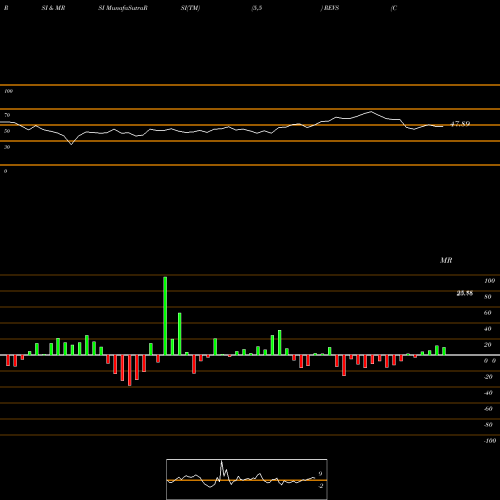The width and height of the screenshot is (500, 500).
Task: Click the -100 label on MR axis
Action: (490, 441)
